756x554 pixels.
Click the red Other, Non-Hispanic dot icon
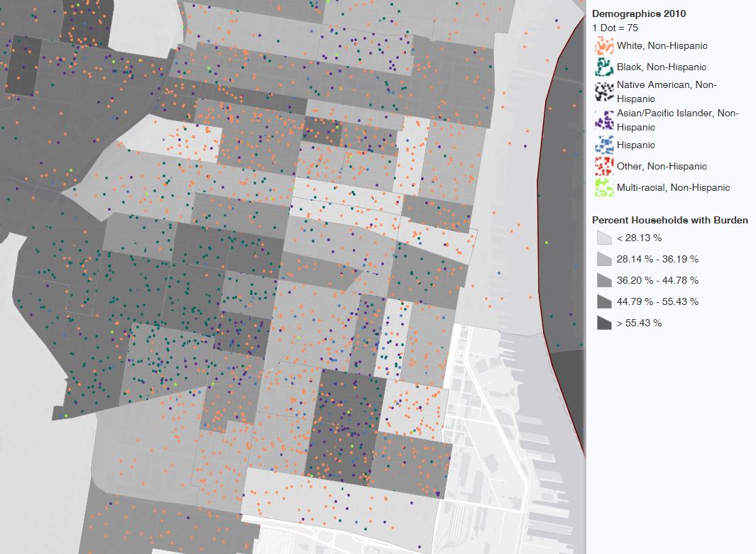603,167
